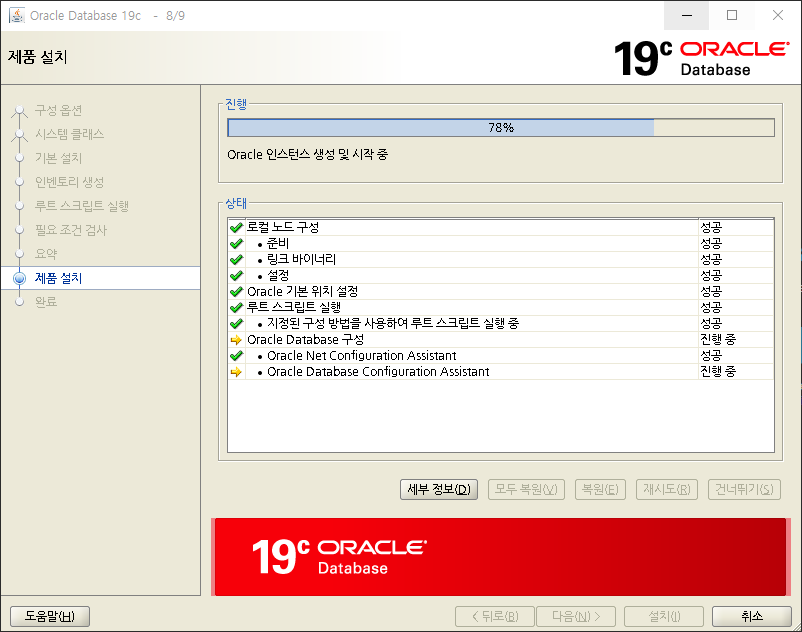Click the 취소 cancel button
This screenshot has height=632, width=802.
[752, 616]
